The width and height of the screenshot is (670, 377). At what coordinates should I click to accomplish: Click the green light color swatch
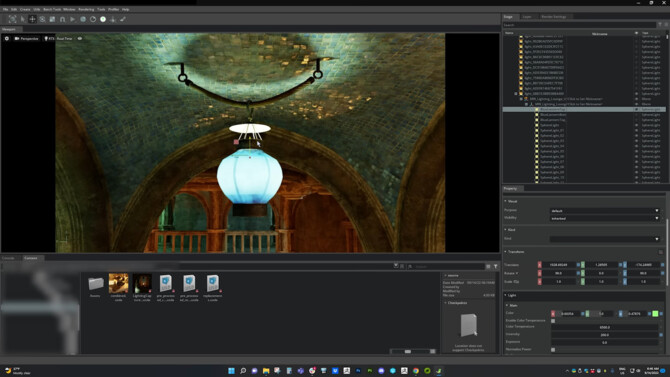(655, 314)
